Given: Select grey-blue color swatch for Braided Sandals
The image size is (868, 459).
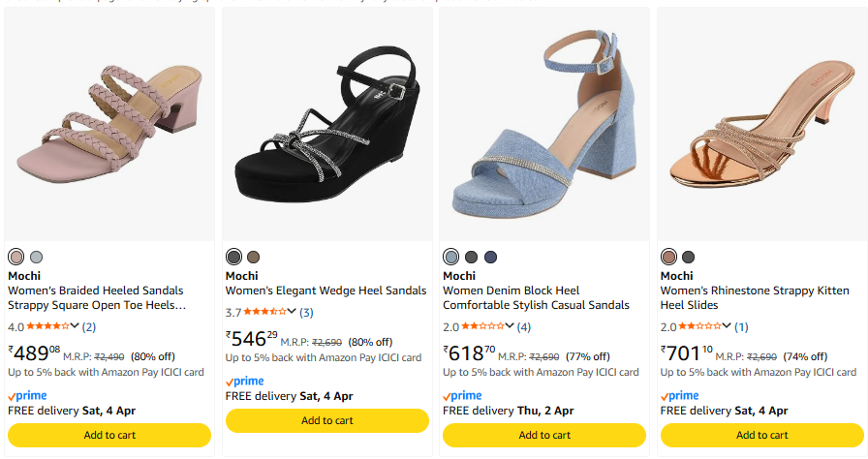Looking at the screenshot, I should pos(36,257).
